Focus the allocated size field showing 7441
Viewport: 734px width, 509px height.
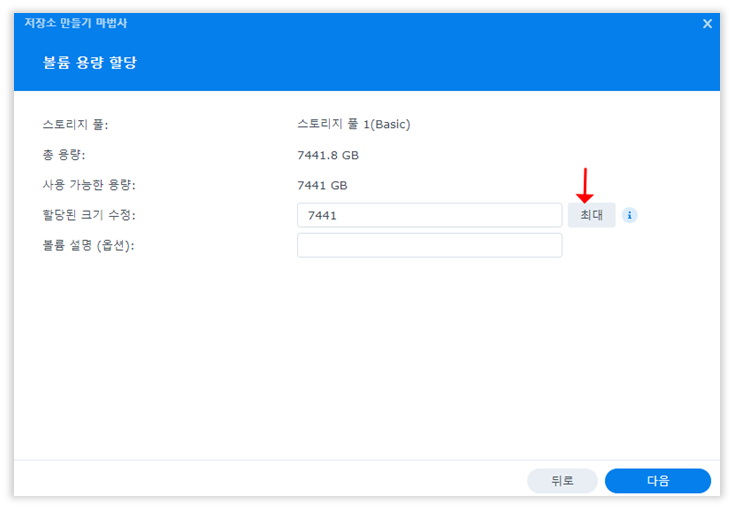429,215
